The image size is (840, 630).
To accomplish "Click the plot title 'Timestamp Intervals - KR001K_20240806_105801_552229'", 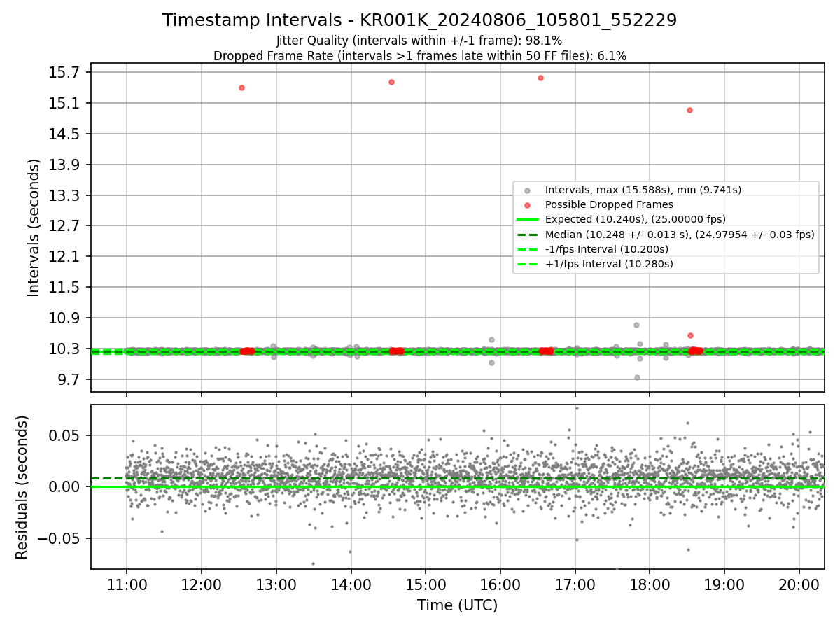I will (x=419, y=20).
